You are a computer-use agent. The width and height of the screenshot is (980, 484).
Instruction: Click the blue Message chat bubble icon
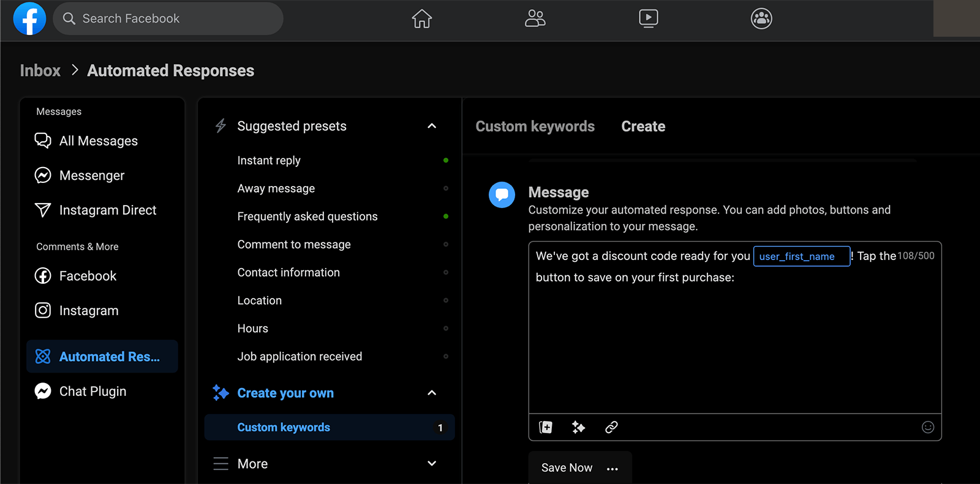tap(502, 195)
